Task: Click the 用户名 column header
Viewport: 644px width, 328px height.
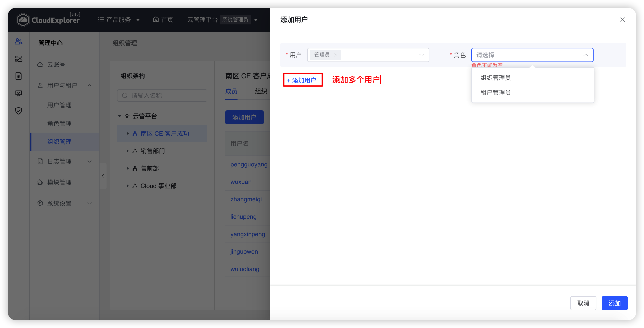Action: [239, 143]
